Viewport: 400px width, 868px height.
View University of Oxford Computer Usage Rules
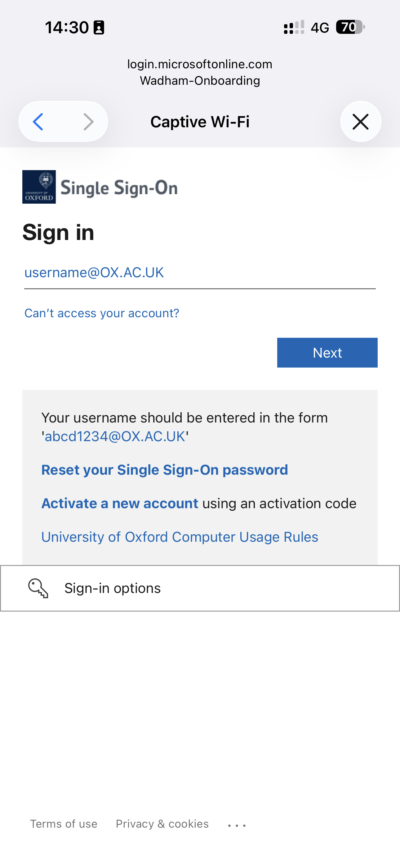(180, 536)
